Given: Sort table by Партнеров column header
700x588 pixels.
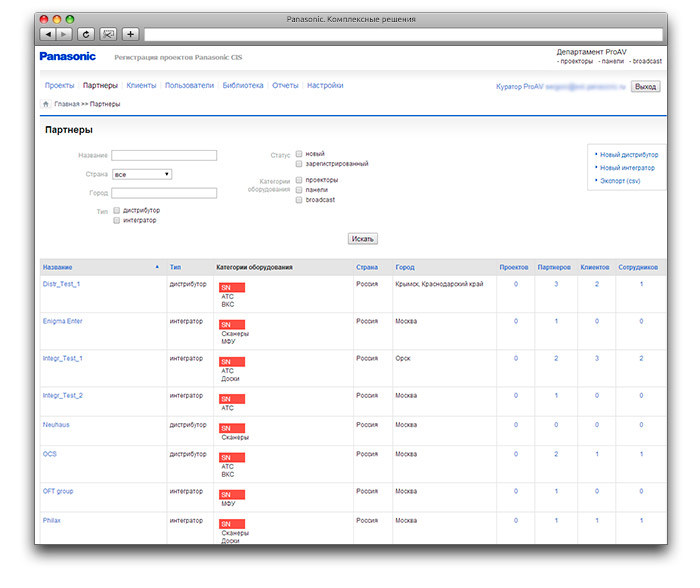Looking at the screenshot, I should tap(554, 267).
